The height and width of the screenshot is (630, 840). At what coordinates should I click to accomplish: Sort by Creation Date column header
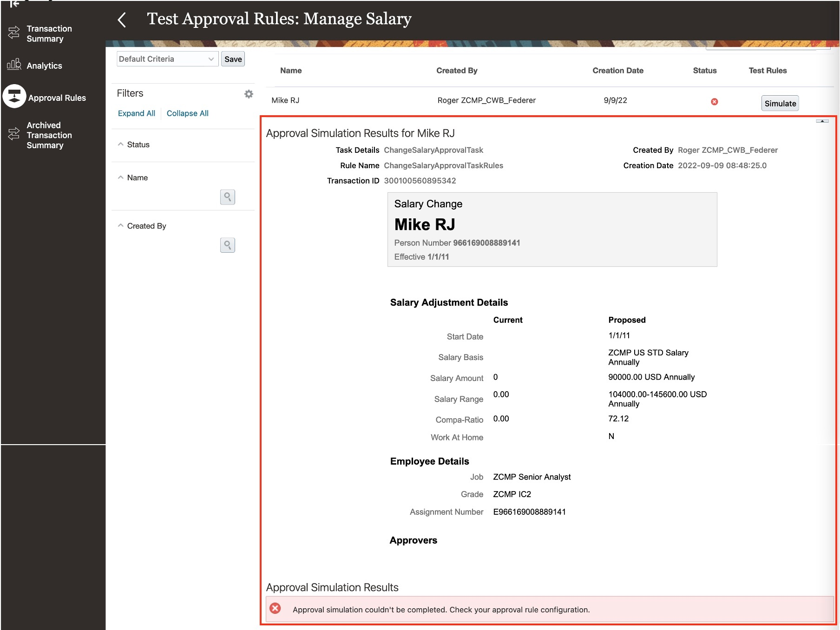[618, 71]
